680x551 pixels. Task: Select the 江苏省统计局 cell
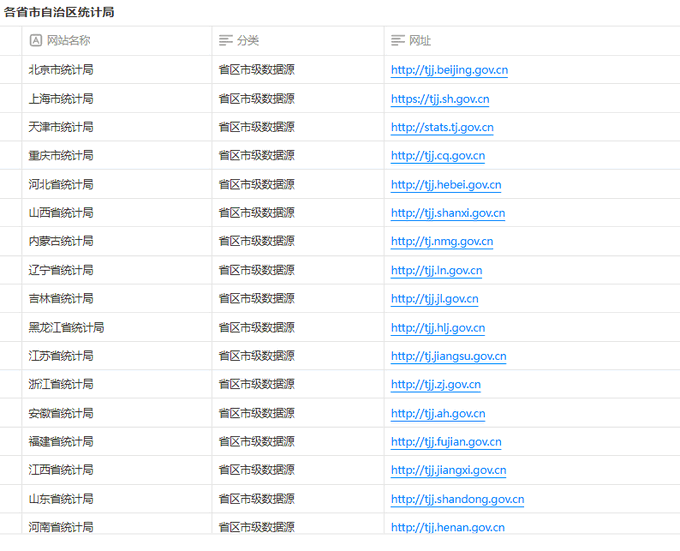pyautogui.click(x=117, y=356)
